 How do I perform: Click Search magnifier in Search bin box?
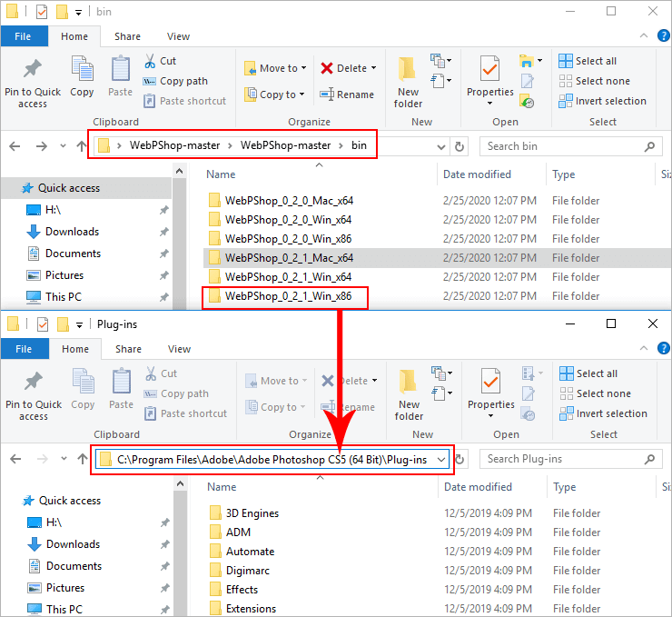(x=649, y=146)
